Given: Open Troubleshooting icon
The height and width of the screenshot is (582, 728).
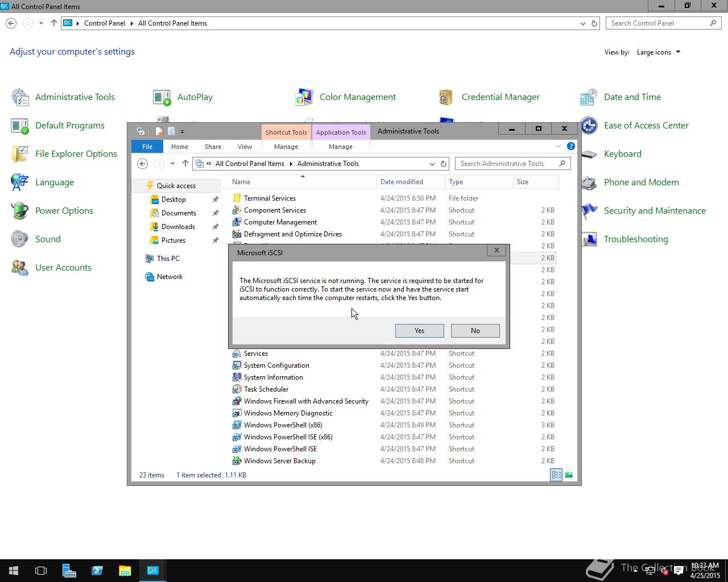Looking at the screenshot, I should pos(589,239).
